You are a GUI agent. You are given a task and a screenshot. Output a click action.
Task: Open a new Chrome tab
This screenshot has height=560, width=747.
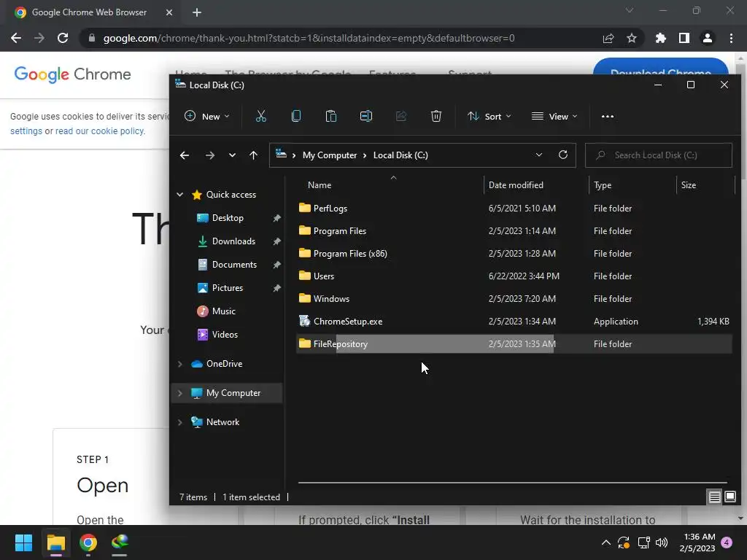[197, 12]
